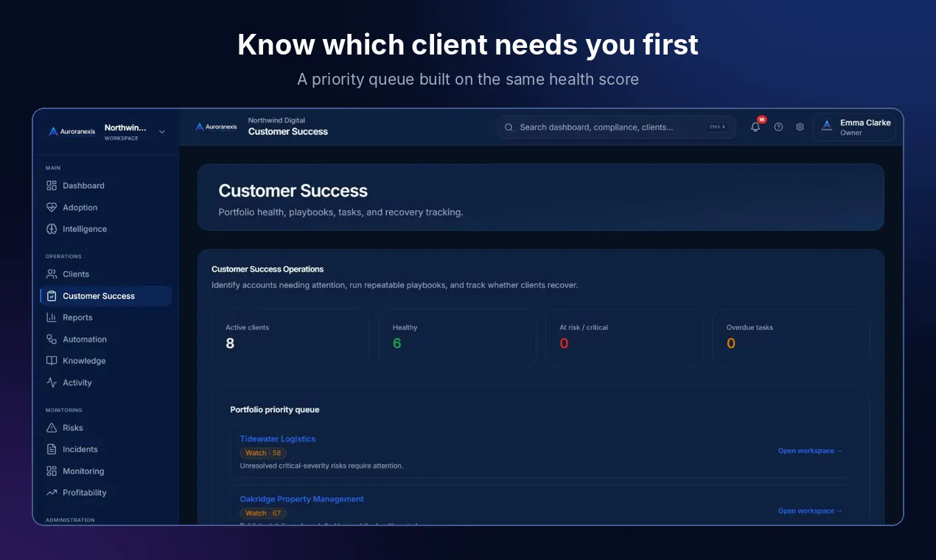This screenshot has width=936, height=560.
Task: Expand the Northwind workspace switcher chevron
Action: pos(162,132)
